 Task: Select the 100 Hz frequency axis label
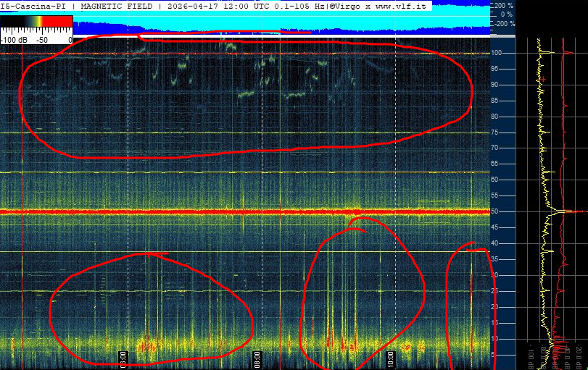click(497, 54)
